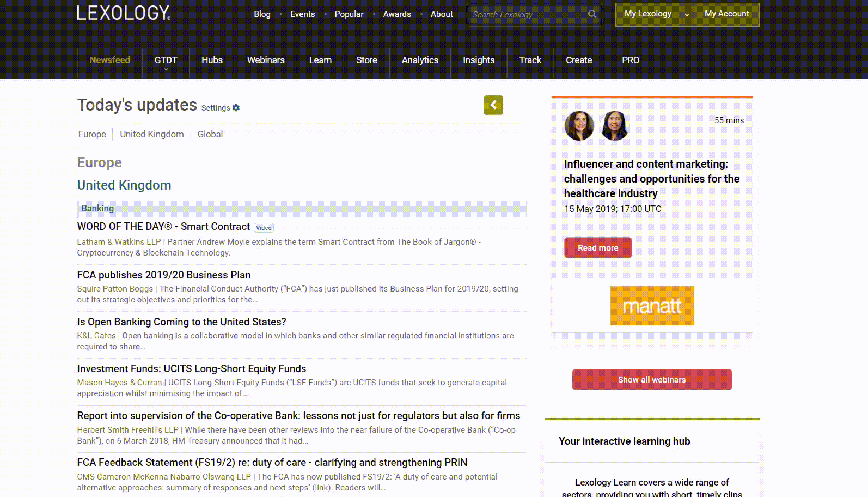
Task: Open Report into supervision of the Co-operative Bank
Action: (298, 416)
